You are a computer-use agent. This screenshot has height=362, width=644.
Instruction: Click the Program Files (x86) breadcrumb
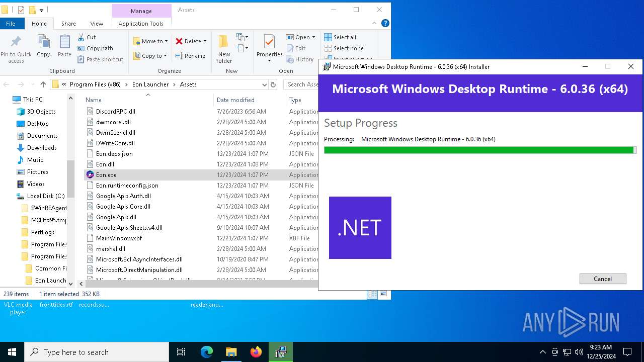(x=95, y=84)
